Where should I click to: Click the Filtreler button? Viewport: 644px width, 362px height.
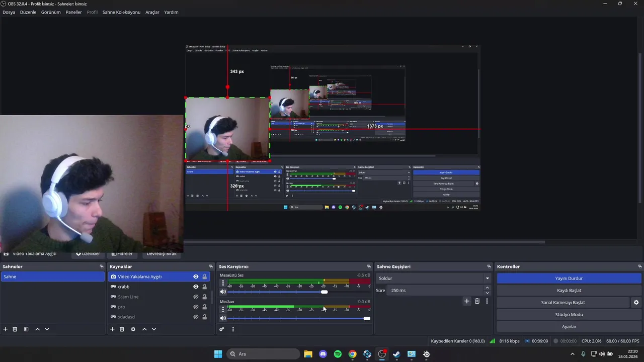tap(122, 254)
